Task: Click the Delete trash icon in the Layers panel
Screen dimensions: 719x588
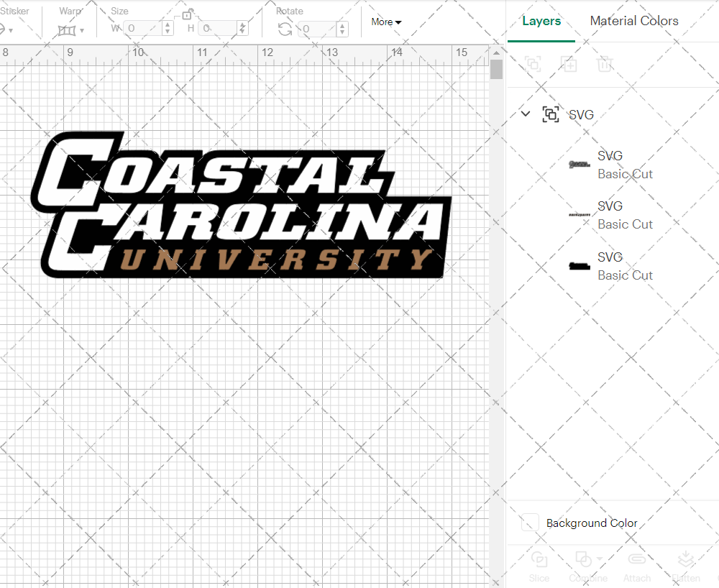Action: (605, 64)
